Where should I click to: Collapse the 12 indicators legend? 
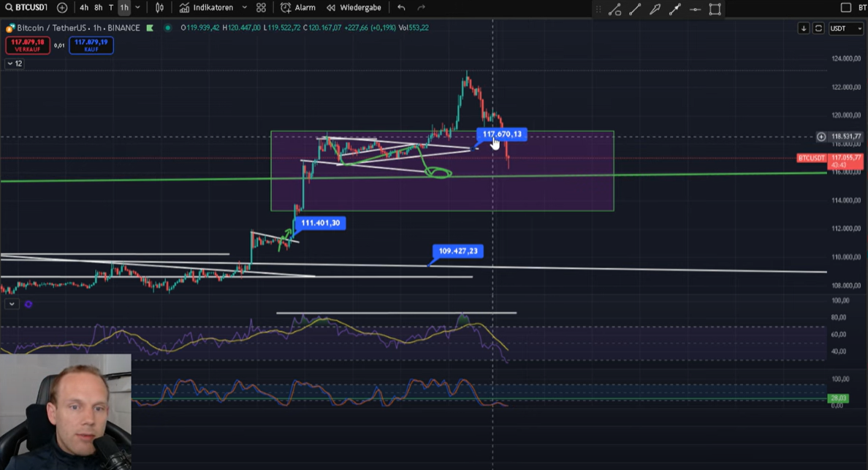[15, 64]
